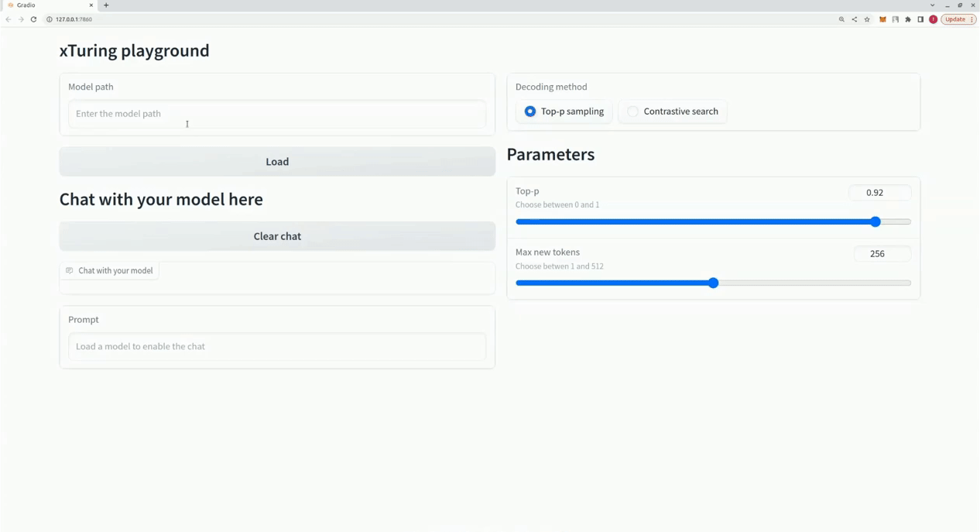Click the address bar URL 127.0.0.1:7860
Image resolution: width=980 pixels, height=532 pixels.
[74, 19]
